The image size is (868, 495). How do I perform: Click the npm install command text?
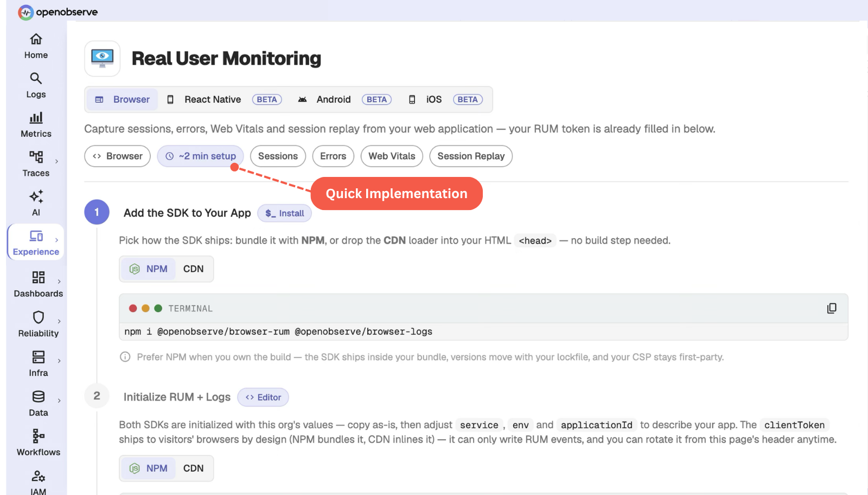pyautogui.click(x=278, y=332)
